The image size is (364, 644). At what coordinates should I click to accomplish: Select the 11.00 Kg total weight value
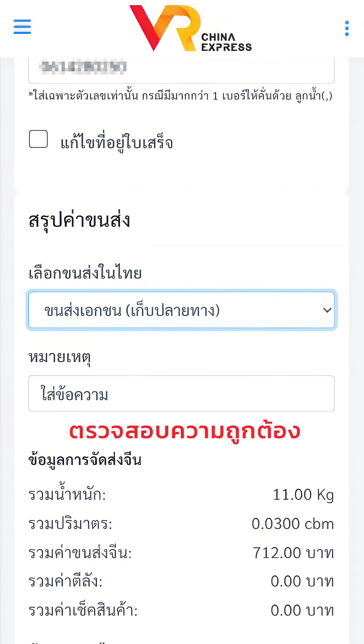click(x=303, y=495)
